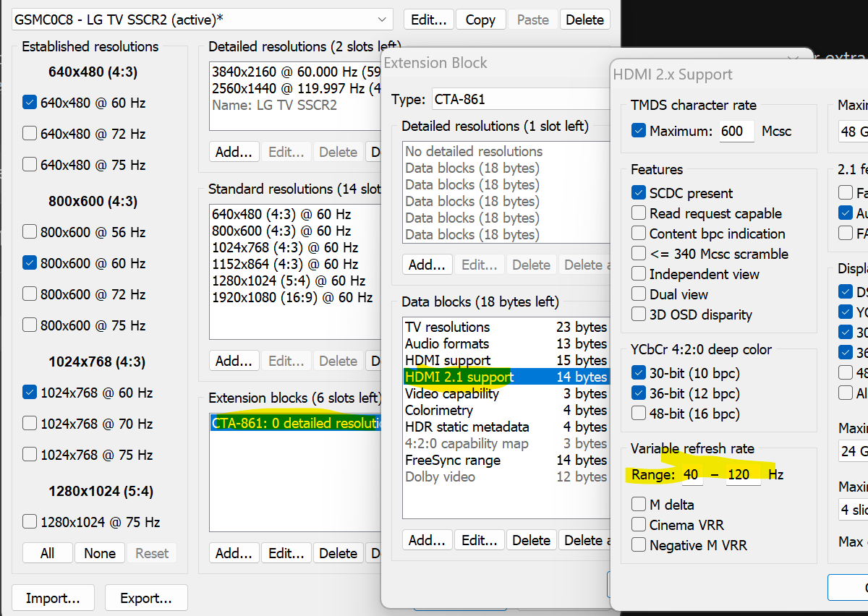Enable 48-bit (16 bpc) YCbCr 4:2:0
The width and height of the screenshot is (868, 616).
(x=639, y=414)
